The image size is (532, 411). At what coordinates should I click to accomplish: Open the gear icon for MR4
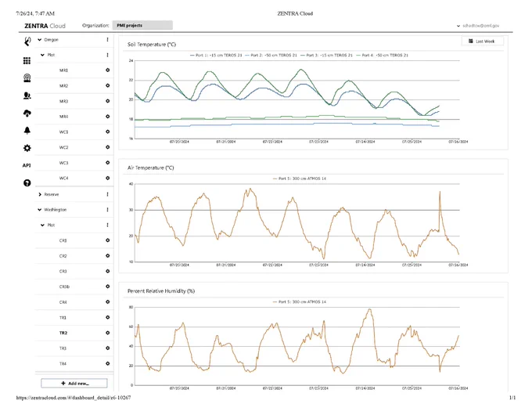[107, 117]
